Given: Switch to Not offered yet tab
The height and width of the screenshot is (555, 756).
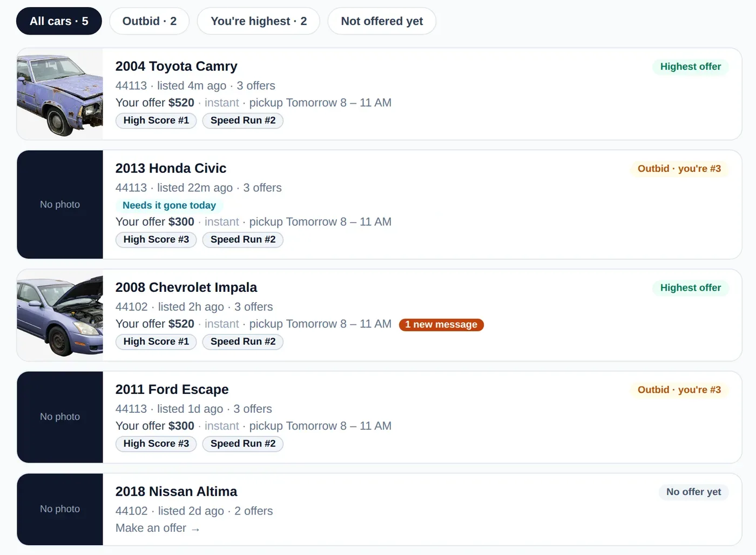Looking at the screenshot, I should point(382,21).
